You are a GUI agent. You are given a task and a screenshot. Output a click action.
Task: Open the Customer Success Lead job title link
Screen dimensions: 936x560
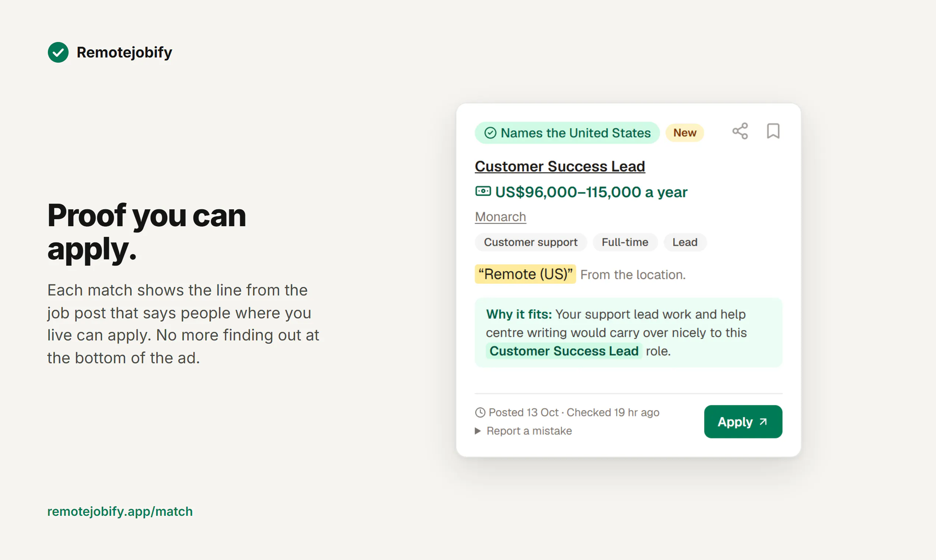click(560, 166)
